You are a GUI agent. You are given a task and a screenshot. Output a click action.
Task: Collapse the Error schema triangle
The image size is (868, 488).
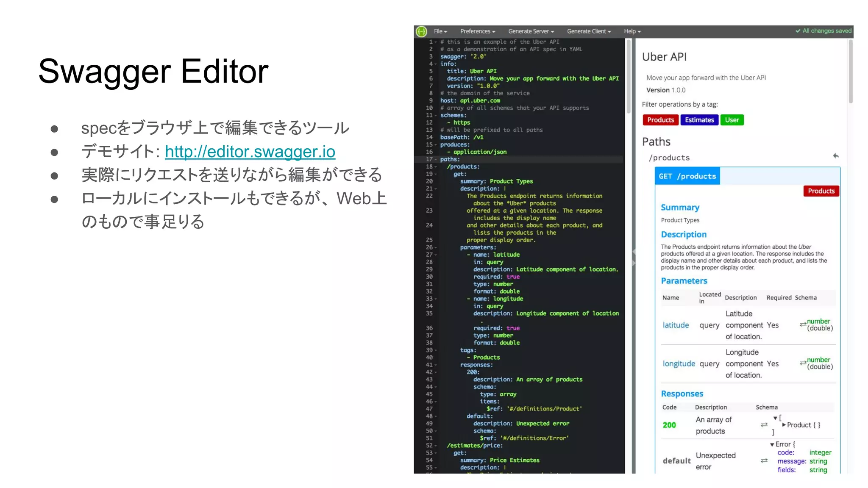tap(772, 445)
